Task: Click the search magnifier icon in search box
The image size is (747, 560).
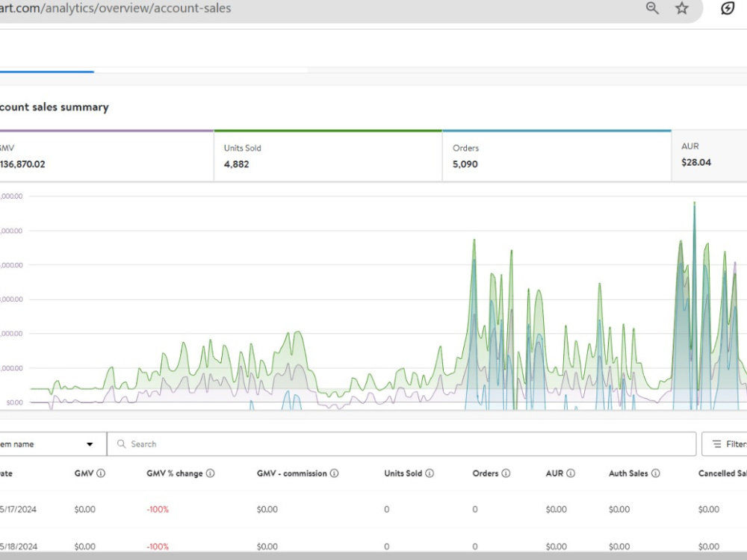Action: tap(122, 444)
